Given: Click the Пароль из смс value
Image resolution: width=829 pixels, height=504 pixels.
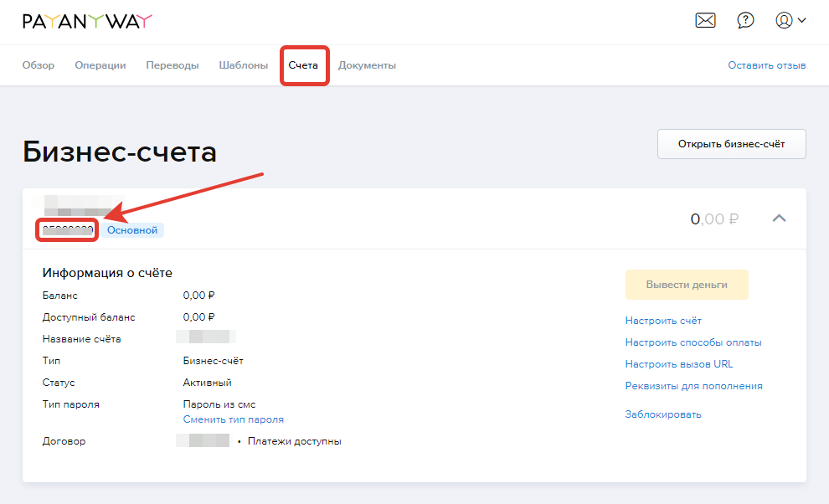Looking at the screenshot, I should coord(219,404).
